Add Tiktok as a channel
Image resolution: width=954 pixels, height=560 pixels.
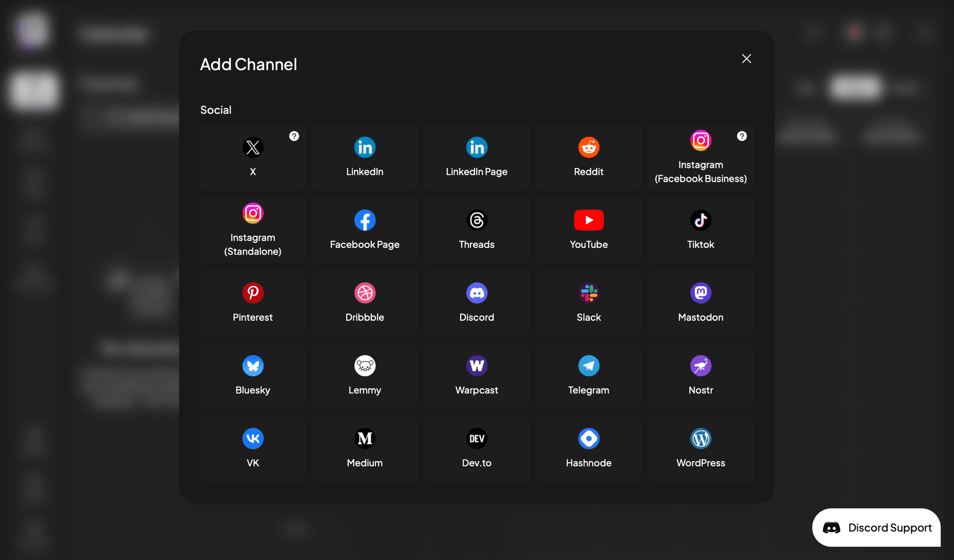tap(701, 230)
